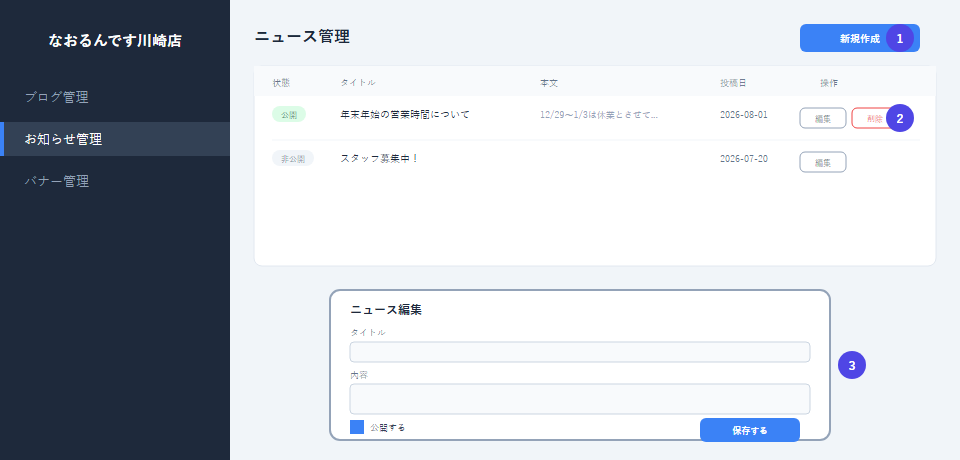This screenshot has width=960, height=460.
Task: Click the なおるんです川崎店 store name
Action: click(x=115, y=40)
